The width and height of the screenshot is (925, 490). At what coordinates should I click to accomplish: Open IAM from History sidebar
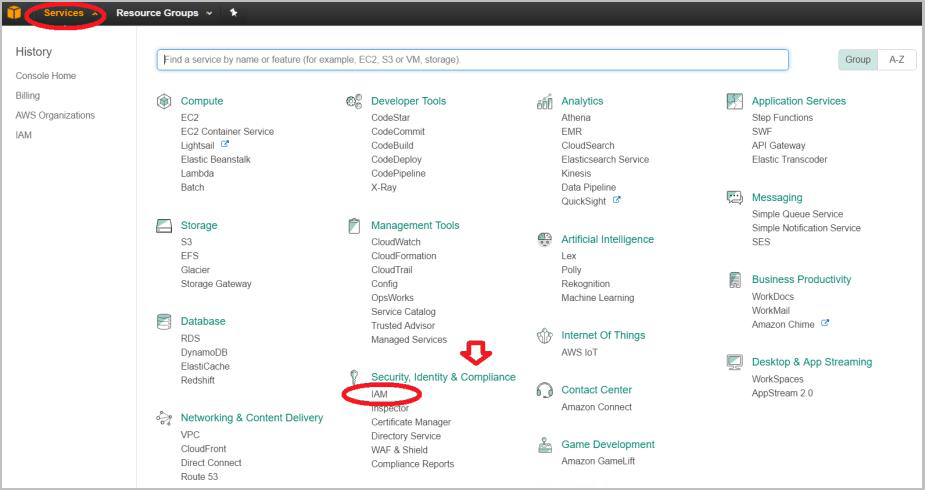(24, 135)
